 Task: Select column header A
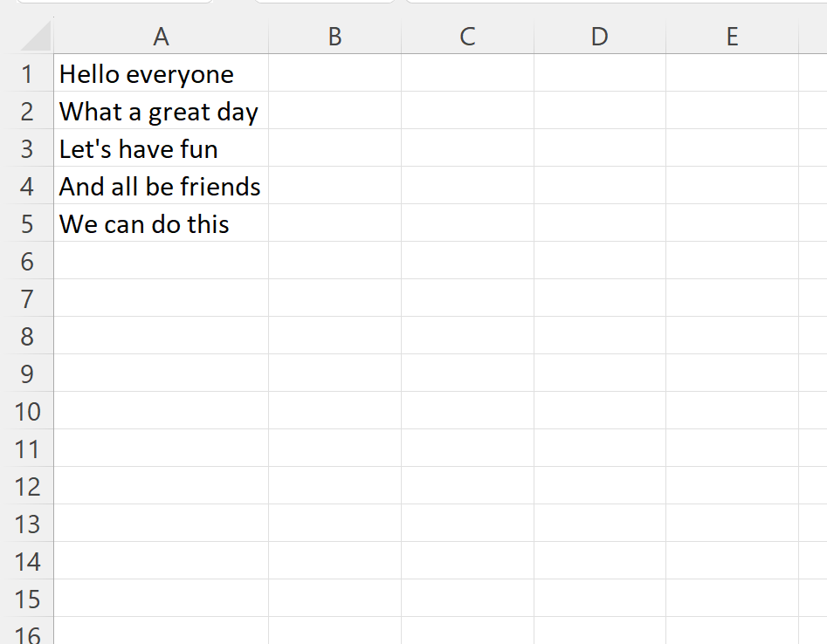pyautogui.click(x=161, y=37)
